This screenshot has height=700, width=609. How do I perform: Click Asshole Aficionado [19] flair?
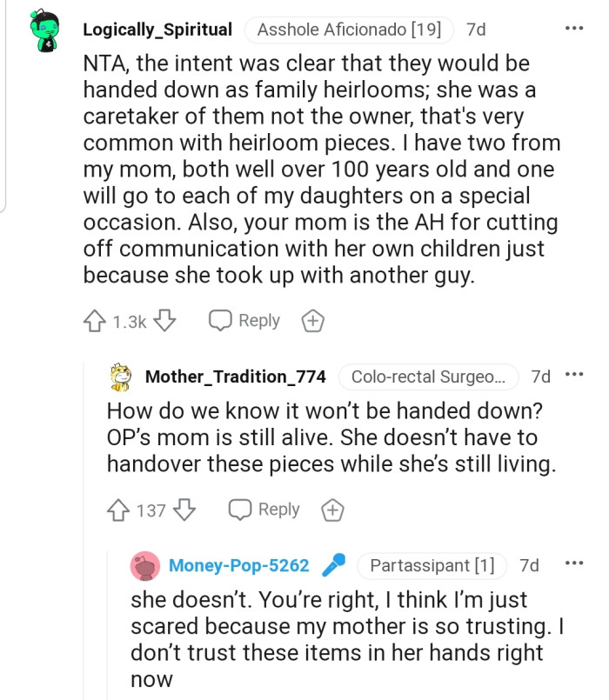click(350, 30)
